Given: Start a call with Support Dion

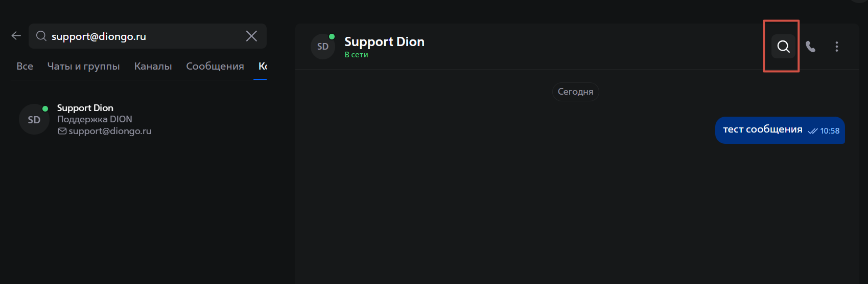Looking at the screenshot, I should point(810,47).
